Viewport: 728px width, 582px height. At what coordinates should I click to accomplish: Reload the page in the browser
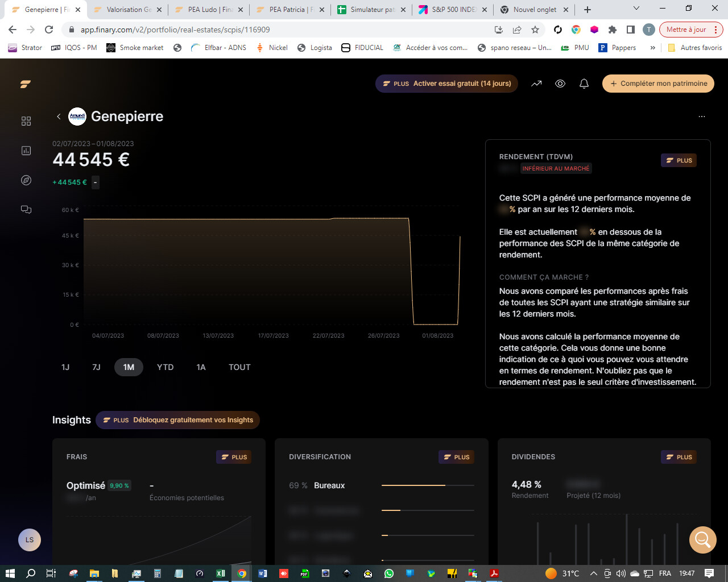(49, 30)
